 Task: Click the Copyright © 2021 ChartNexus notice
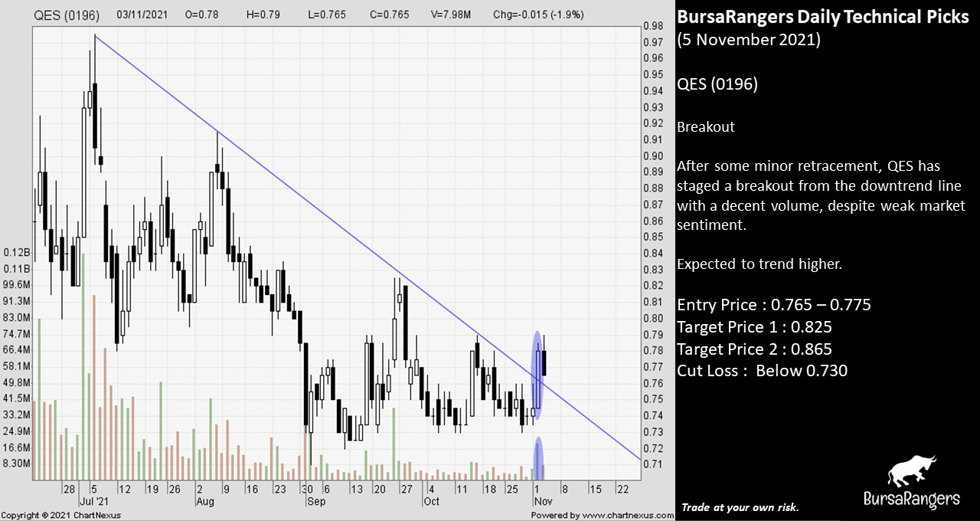(61, 516)
